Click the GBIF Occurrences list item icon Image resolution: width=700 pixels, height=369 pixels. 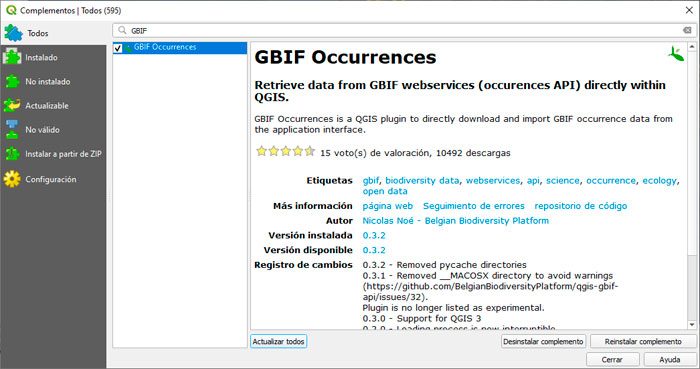tap(128, 48)
